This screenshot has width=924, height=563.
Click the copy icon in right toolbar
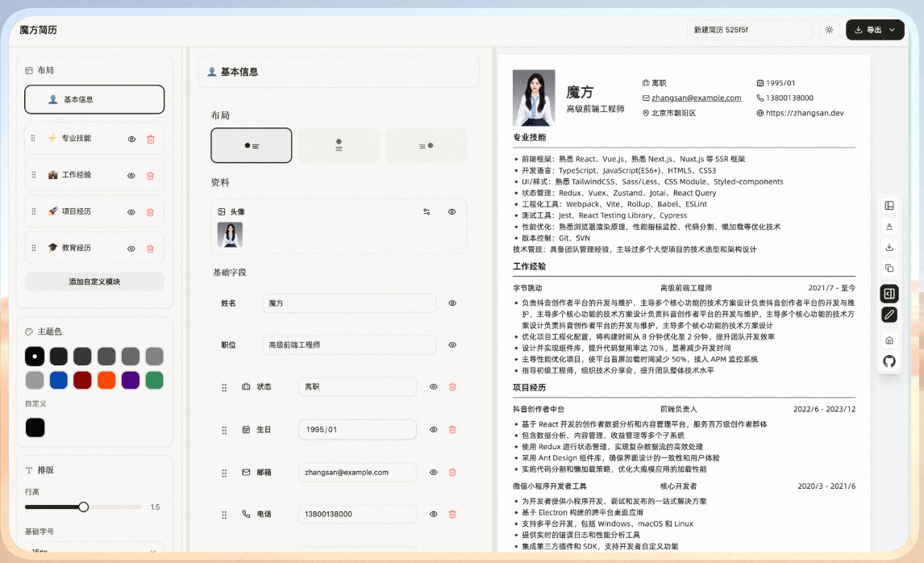click(889, 268)
